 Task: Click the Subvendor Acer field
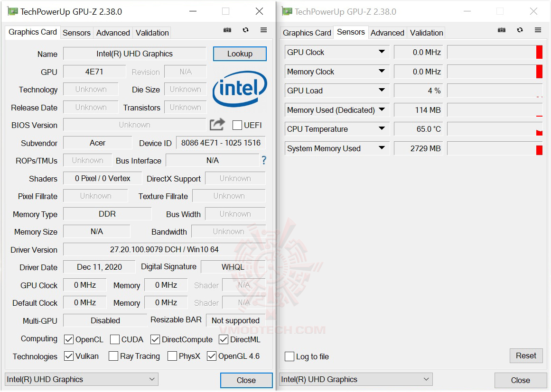tap(97, 143)
